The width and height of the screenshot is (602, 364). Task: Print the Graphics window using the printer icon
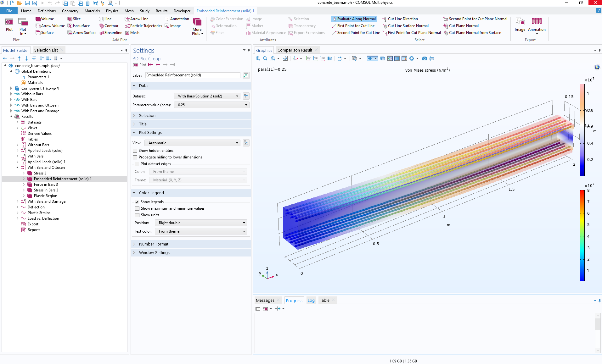tap(431, 58)
